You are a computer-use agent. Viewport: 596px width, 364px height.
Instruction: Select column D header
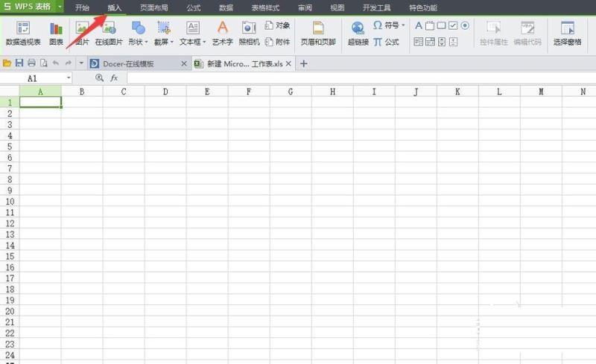coord(165,92)
